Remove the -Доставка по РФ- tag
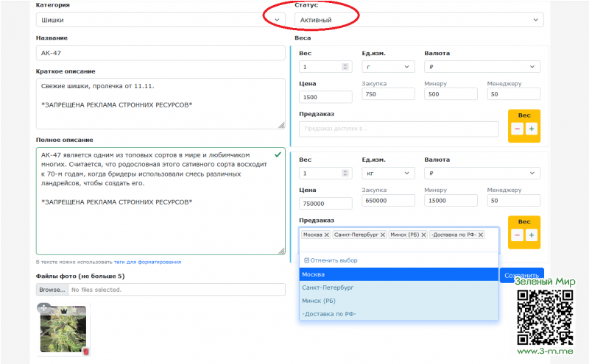Screen dimensions: 589x364 (481, 235)
